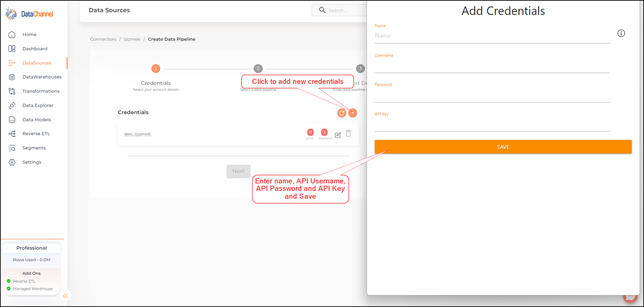The image size is (644, 307).
Task: Select step 3 circle in stepper
Action: [361, 69]
